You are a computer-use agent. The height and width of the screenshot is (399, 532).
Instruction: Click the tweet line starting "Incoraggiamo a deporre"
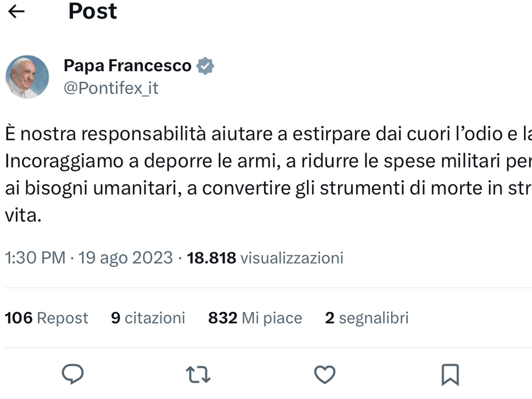[266, 162]
